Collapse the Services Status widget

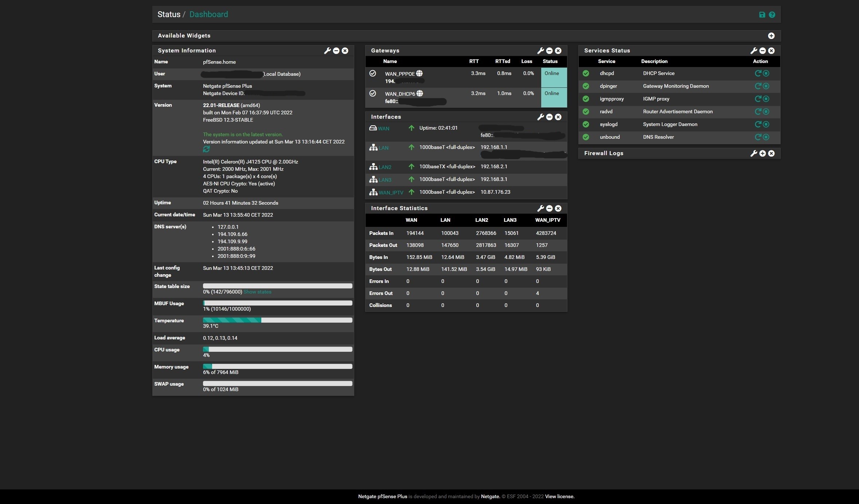tap(762, 51)
